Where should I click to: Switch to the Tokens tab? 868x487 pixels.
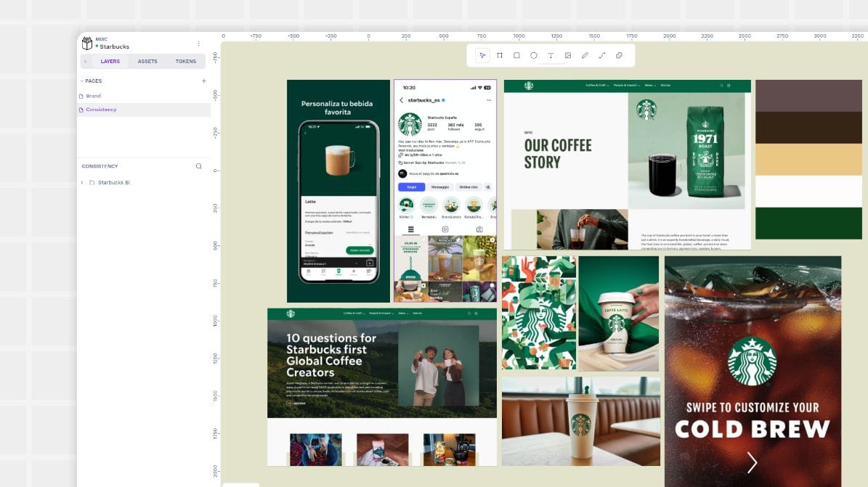pos(186,61)
